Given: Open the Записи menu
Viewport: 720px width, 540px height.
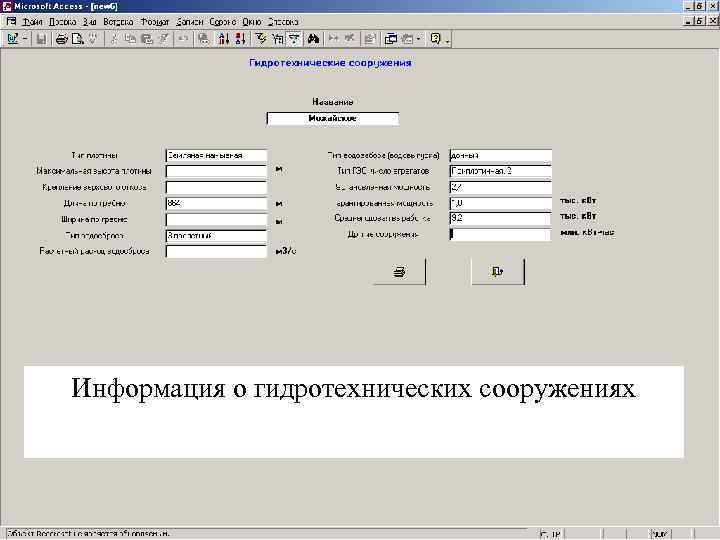Looking at the screenshot, I should click(x=190, y=22).
